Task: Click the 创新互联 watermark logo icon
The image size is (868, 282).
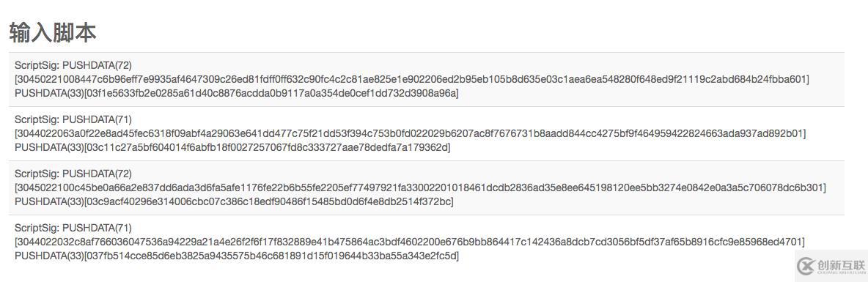Action: (806, 266)
